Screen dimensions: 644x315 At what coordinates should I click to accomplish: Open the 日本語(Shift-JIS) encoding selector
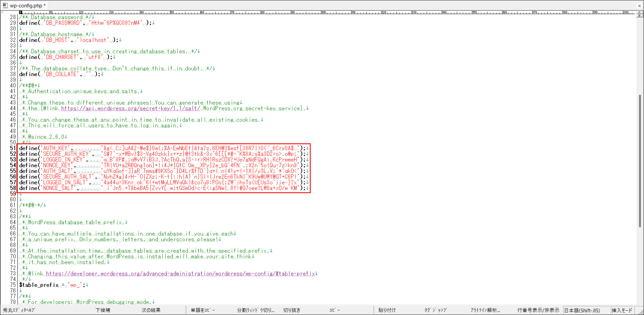pos(582,310)
